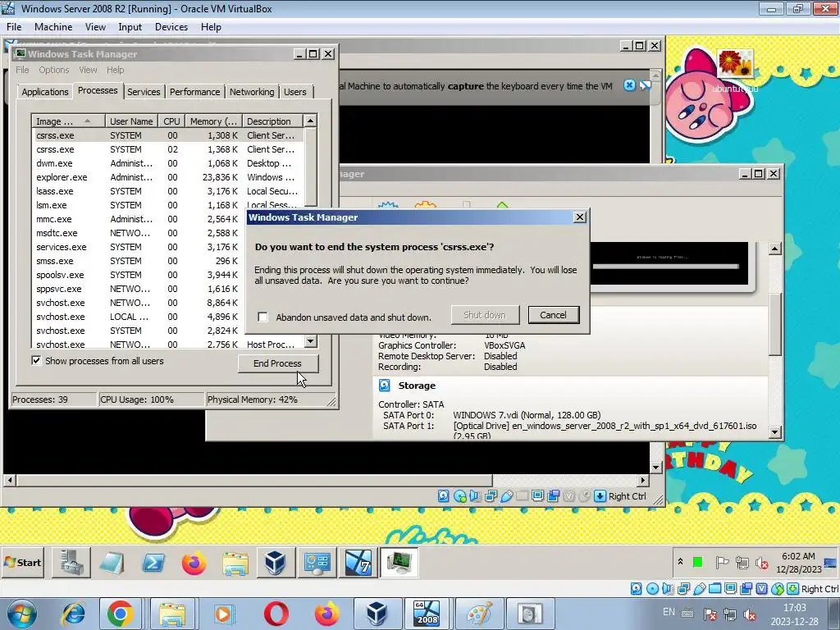Image resolution: width=840 pixels, height=630 pixels.
Task: Click Action Center flag in guest tray
Action: (x=722, y=563)
